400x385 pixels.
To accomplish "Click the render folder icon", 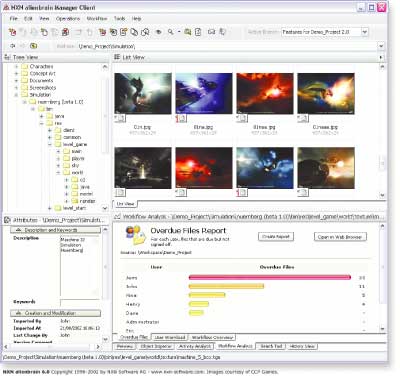I will coord(75,201).
